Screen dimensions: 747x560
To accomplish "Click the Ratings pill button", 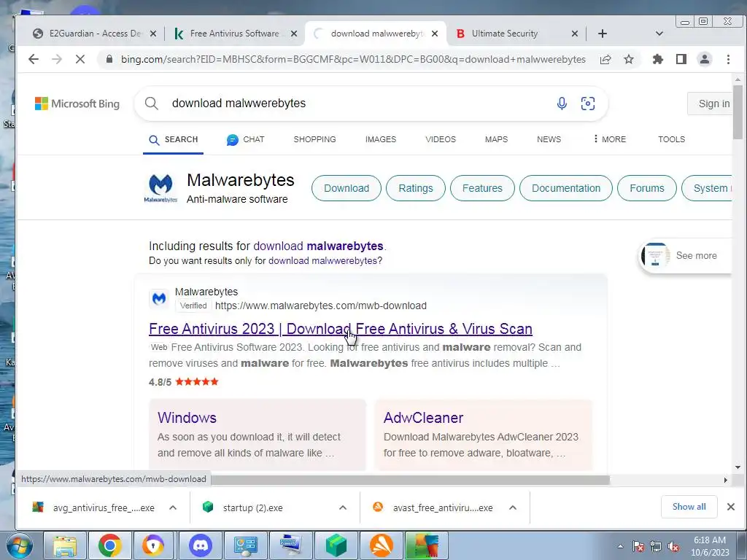I will pos(415,188).
